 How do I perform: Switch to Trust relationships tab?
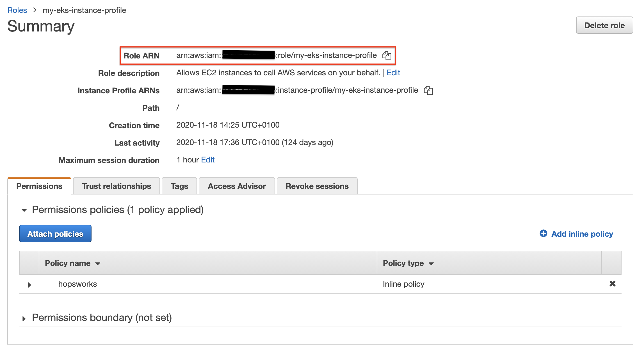[x=116, y=186]
